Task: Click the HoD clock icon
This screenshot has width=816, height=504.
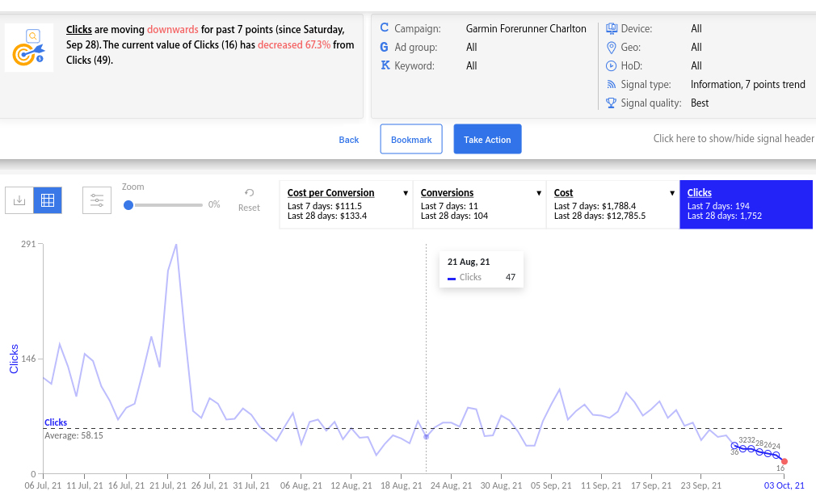Action: coord(612,65)
